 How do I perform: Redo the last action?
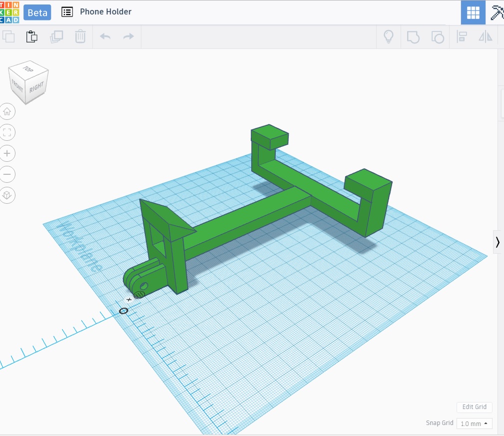(x=128, y=36)
